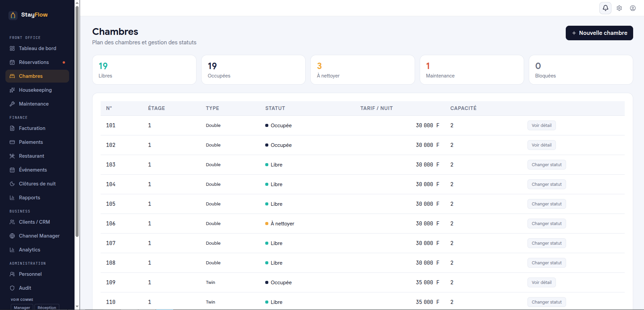This screenshot has width=644, height=310.
Task: Click the Housekeeping sparkle icon
Action: coord(12,90)
